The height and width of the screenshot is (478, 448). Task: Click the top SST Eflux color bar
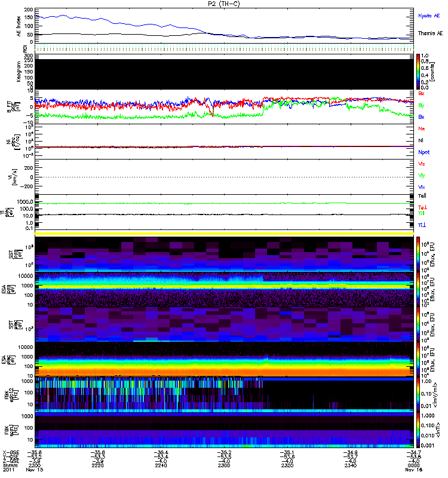tap(418, 252)
